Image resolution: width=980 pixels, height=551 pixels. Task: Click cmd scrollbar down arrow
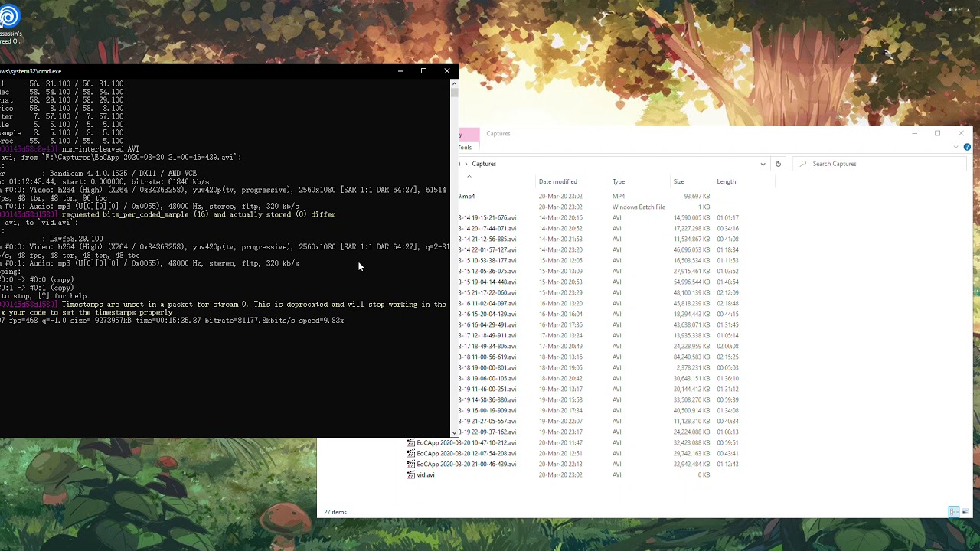(454, 433)
